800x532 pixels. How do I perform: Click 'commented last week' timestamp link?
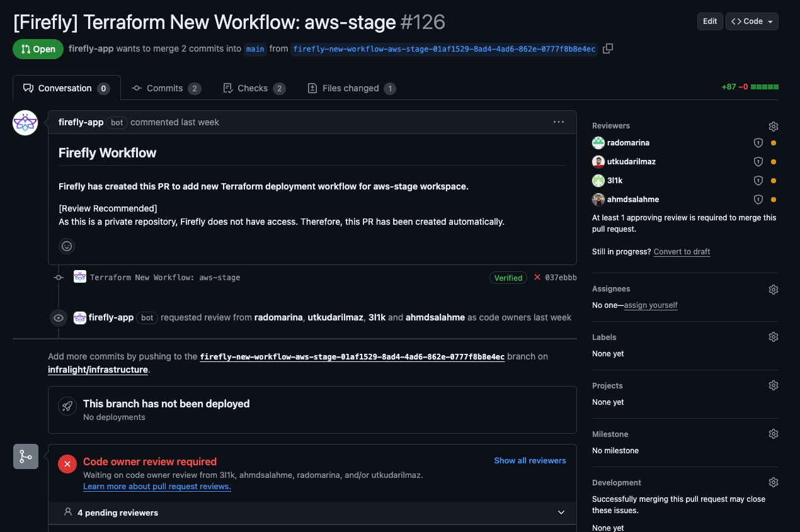(x=174, y=122)
